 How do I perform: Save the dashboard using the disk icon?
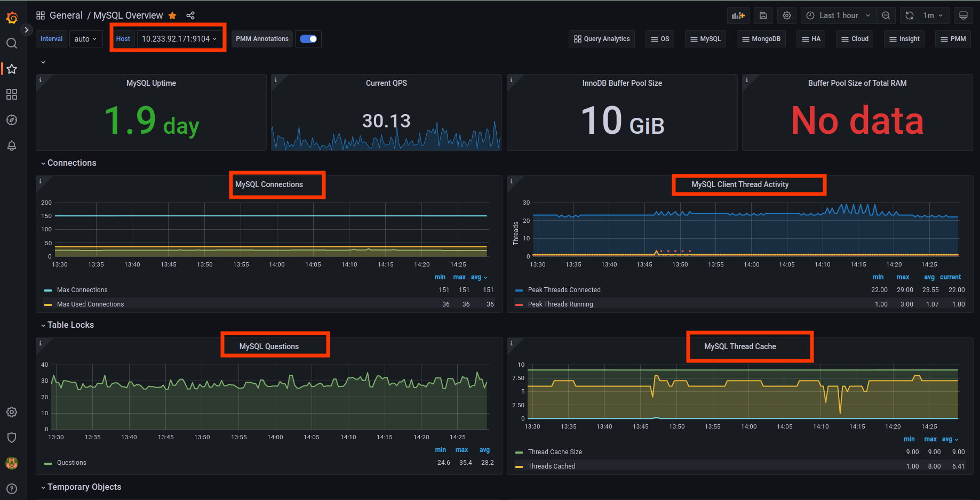tap(763, 15)
